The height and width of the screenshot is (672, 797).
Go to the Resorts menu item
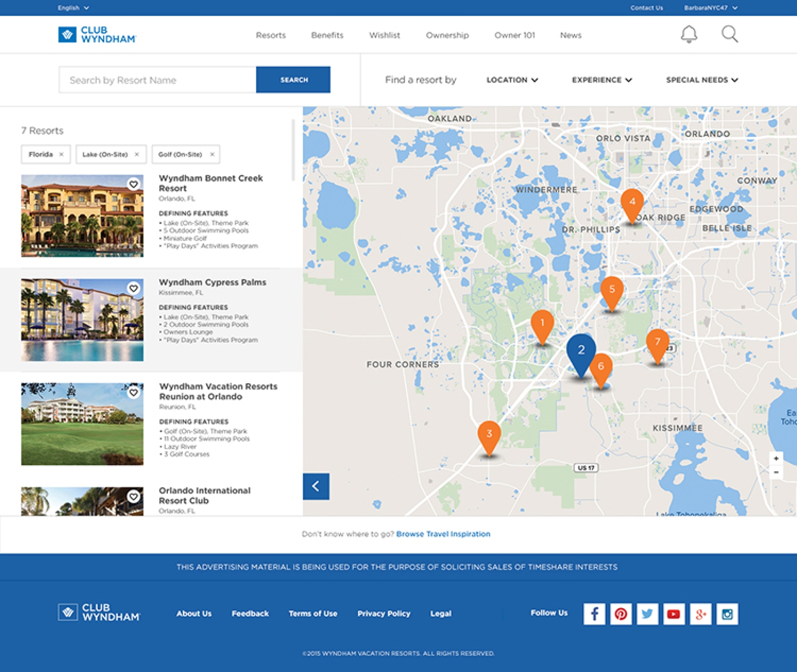click(x=270, y=35)
